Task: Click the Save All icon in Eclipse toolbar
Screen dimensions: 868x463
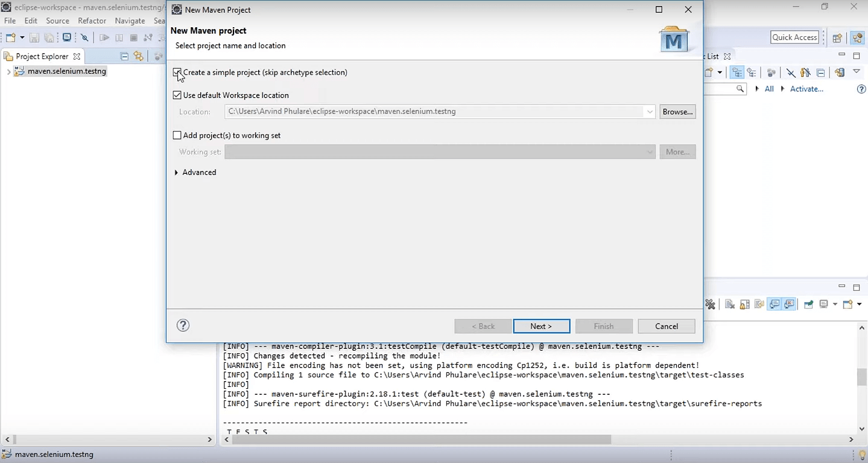Action: click(x=49, y=37)
